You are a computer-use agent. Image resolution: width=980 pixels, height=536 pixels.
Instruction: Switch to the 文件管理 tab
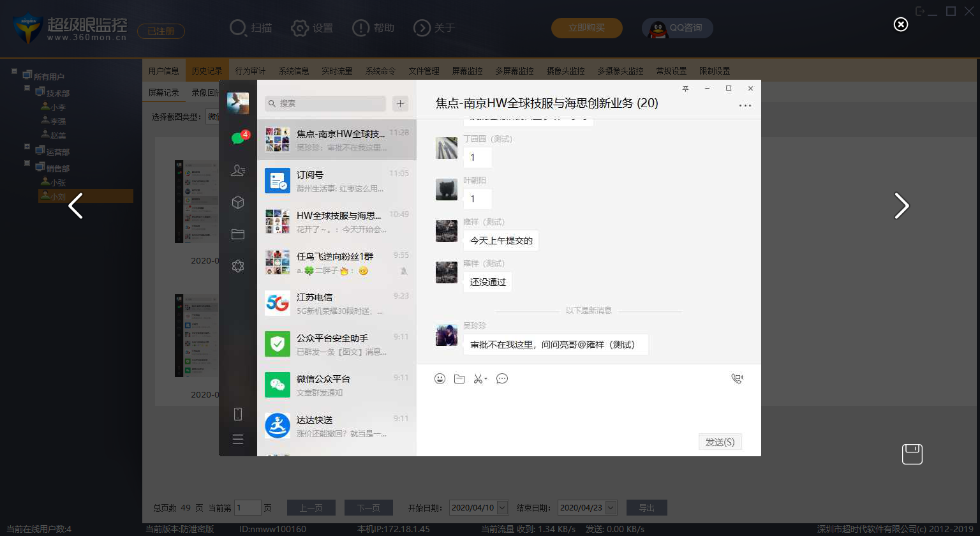pyautogui.click(x=424, y=71)
